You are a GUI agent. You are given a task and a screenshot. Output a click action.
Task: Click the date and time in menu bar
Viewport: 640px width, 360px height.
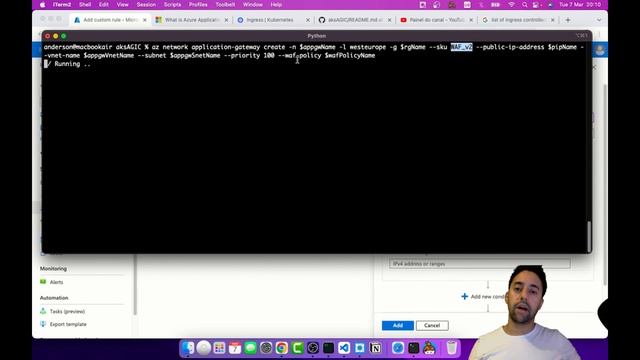580,4
